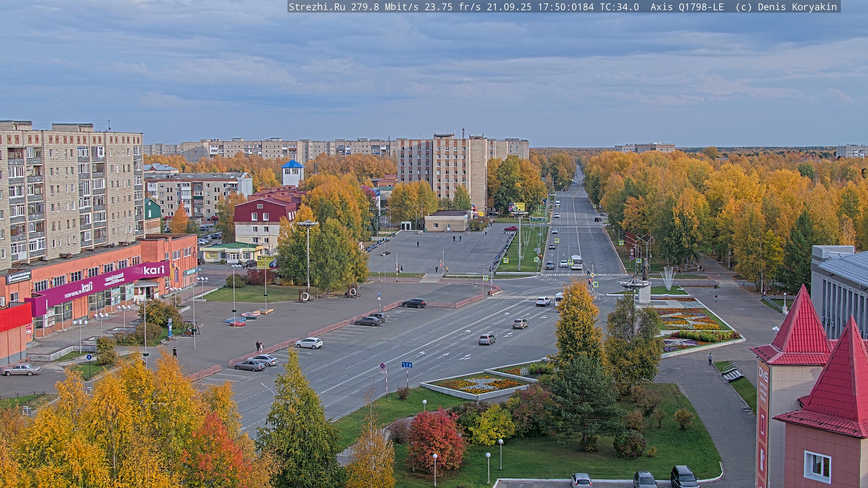Click the Strezhi.Ru text in the overlay

click(317, 7)
